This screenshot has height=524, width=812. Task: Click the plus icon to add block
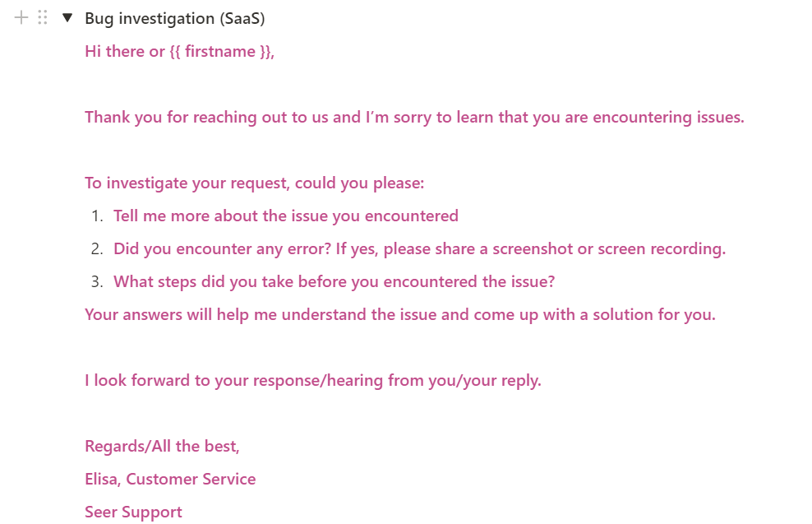click(21, 18)
